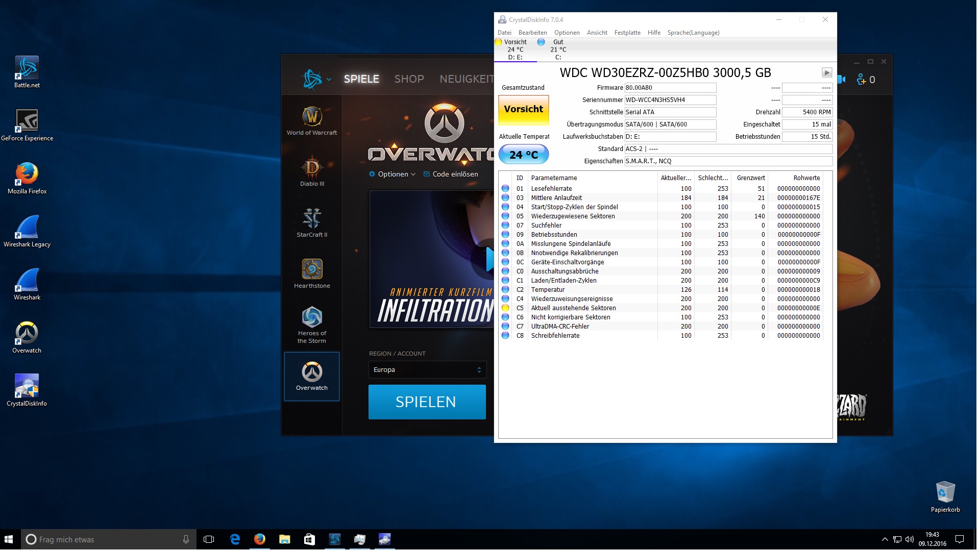
Task: Open the Europa region dropdown
Action: pyautogui.click(x=427, y=370)
